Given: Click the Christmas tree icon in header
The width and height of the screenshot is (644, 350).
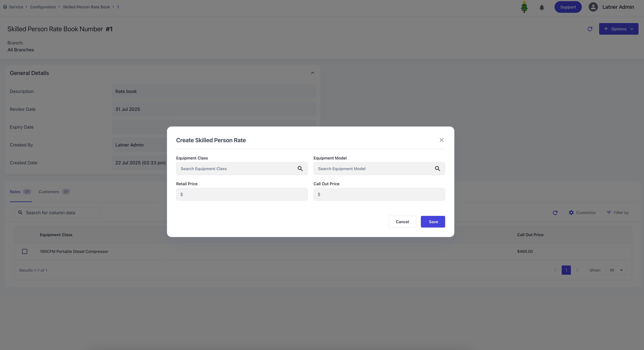Looking at the screenshot, I should (524, 7).
